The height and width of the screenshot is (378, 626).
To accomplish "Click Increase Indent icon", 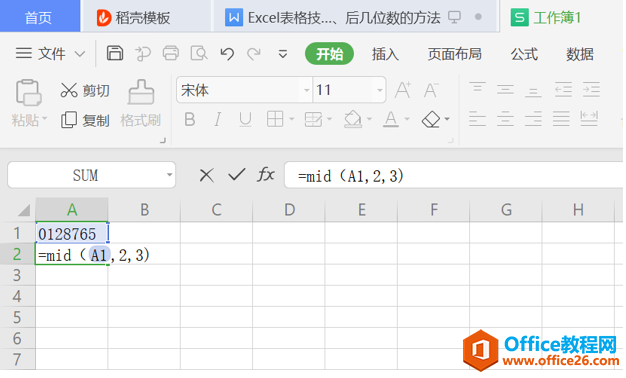I will 591,89.
